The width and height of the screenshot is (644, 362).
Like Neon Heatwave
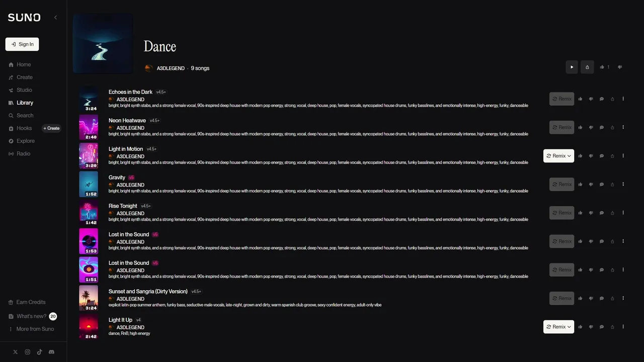(x=580, y=127)
